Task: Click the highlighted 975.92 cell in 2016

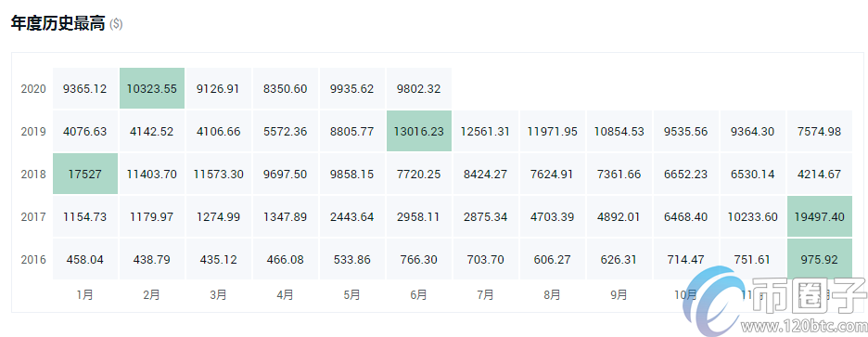Action: [x=819, y=259]
